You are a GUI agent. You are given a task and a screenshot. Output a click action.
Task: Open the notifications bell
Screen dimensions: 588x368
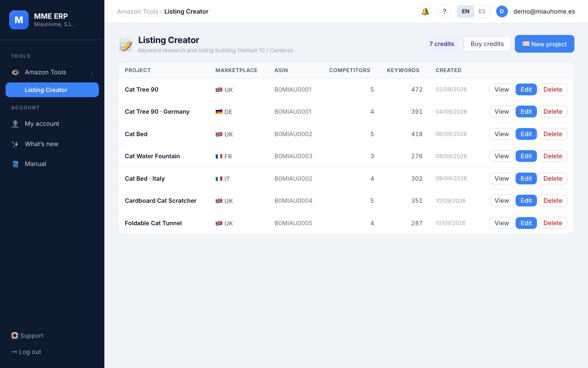point(425,11)
